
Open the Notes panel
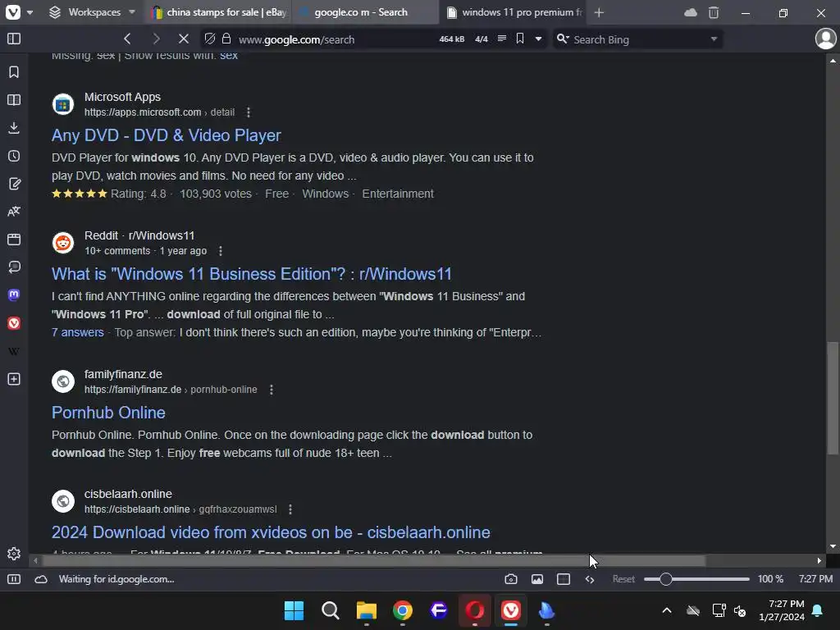[x=14, y=184]
